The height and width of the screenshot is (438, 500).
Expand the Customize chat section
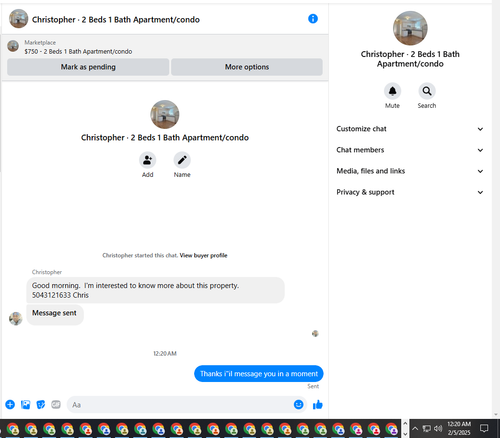coord(410,129)
